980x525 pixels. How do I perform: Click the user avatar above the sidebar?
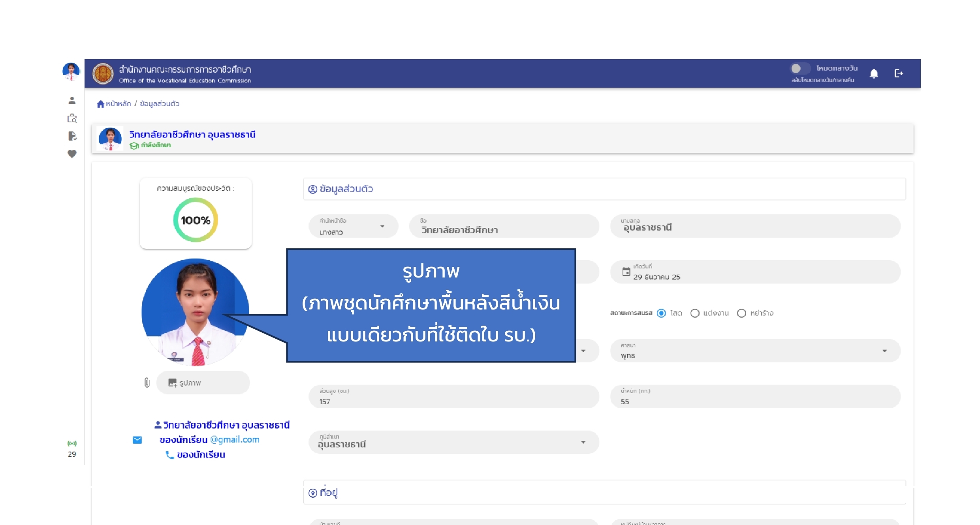[71, 71]
